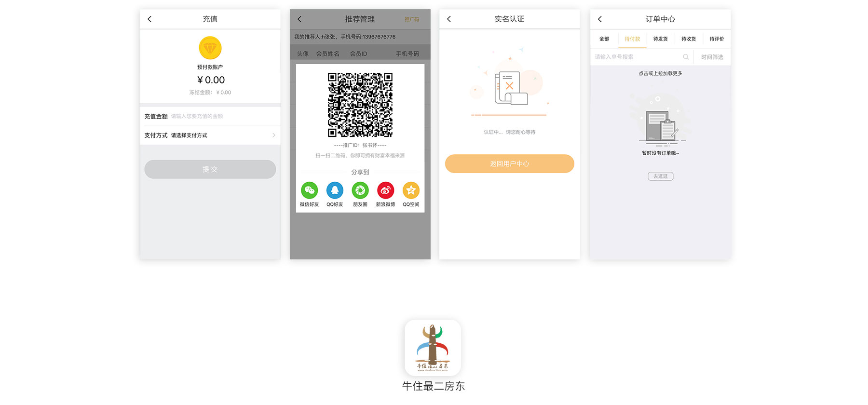Click the 冻结金额 text
868x405 pixels.
click(x=210, y=93)
